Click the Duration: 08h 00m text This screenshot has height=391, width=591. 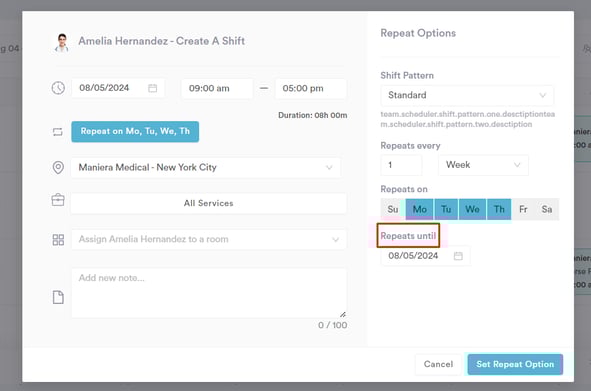(313, 115)
